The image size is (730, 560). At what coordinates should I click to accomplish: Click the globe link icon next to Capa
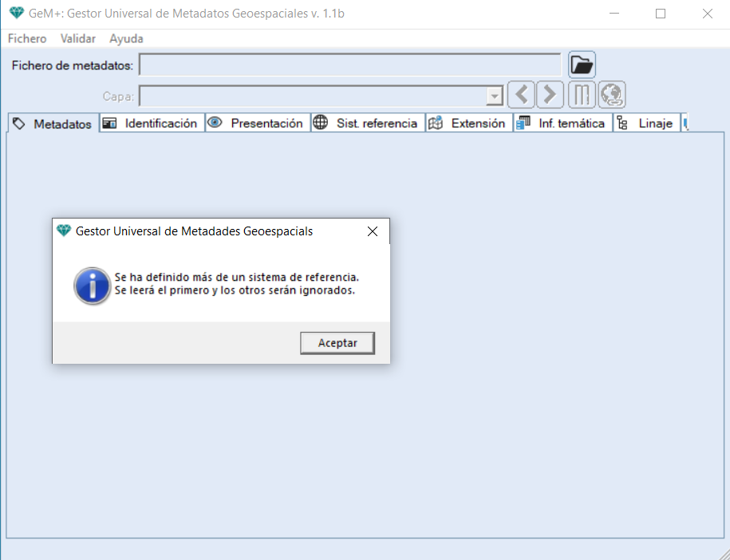(x=612, y=95)
